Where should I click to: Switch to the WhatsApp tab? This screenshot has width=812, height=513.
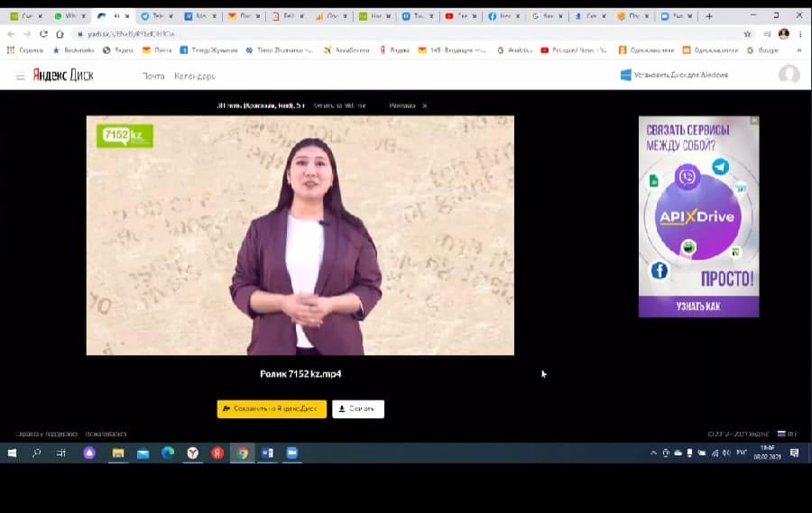tap(69, 16)
